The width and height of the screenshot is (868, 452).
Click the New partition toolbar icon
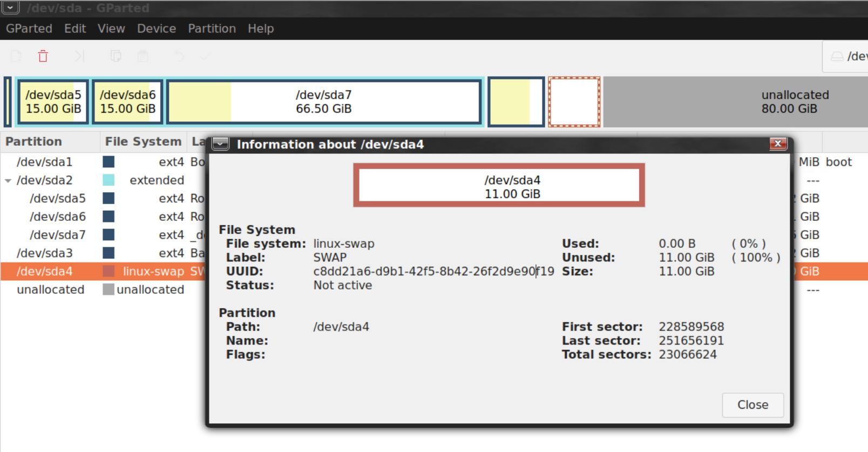[x=16, y=56]
